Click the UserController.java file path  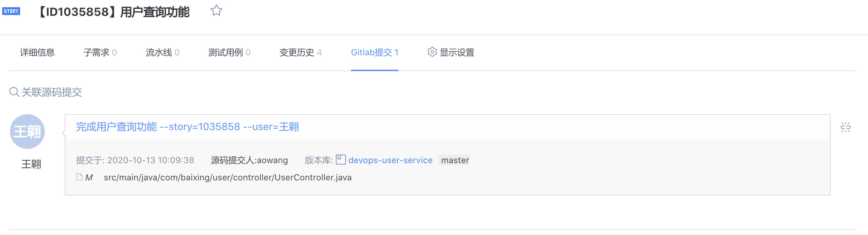pyautogui.click(x=228, y=178)
